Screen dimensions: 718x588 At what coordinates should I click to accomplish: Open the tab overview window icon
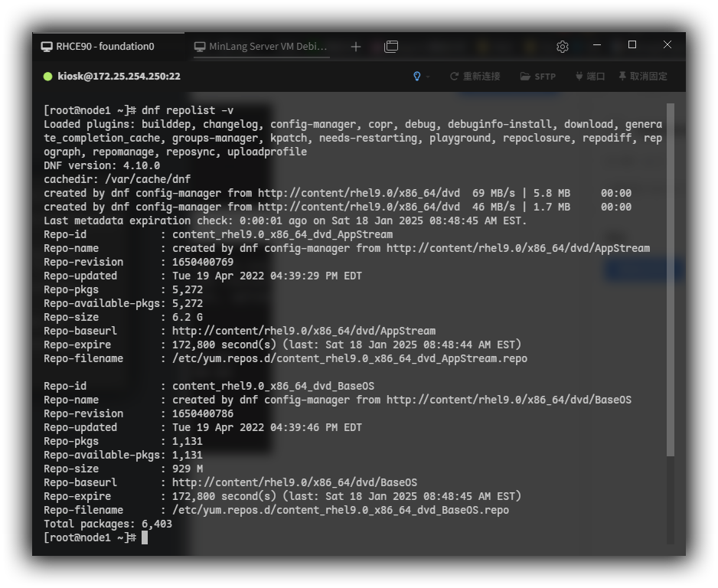[x=391, y=47]
